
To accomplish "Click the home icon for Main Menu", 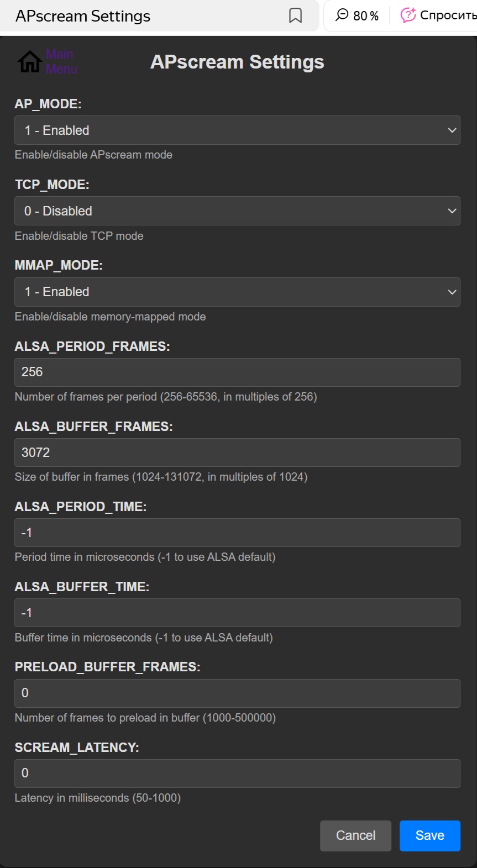I will click(x=29, y=61).
